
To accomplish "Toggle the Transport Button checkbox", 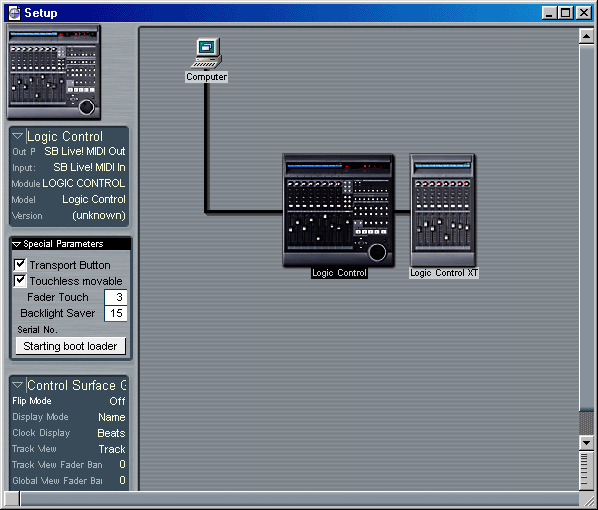I will click(x=20, y=264).
